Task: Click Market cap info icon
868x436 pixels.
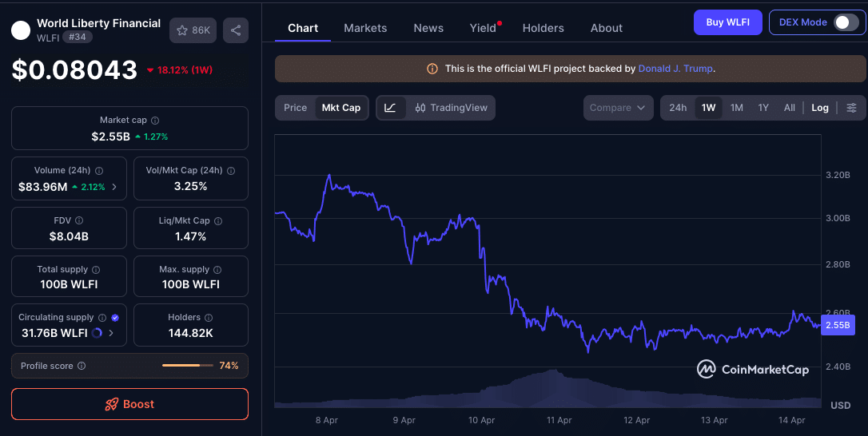Action: pyautogui.click(x=155, y=121)
